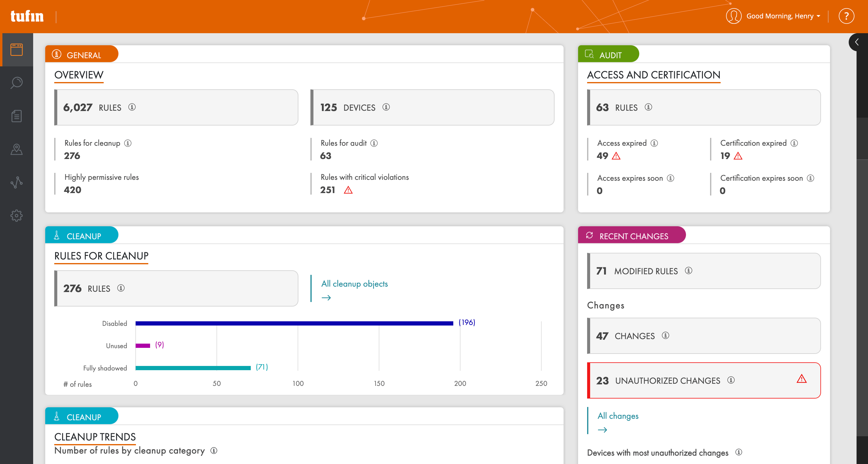Viewport: 868px width, 464px height.
Task: Open the settings gear sidebar icon
Action: click(x=17, y=215)
